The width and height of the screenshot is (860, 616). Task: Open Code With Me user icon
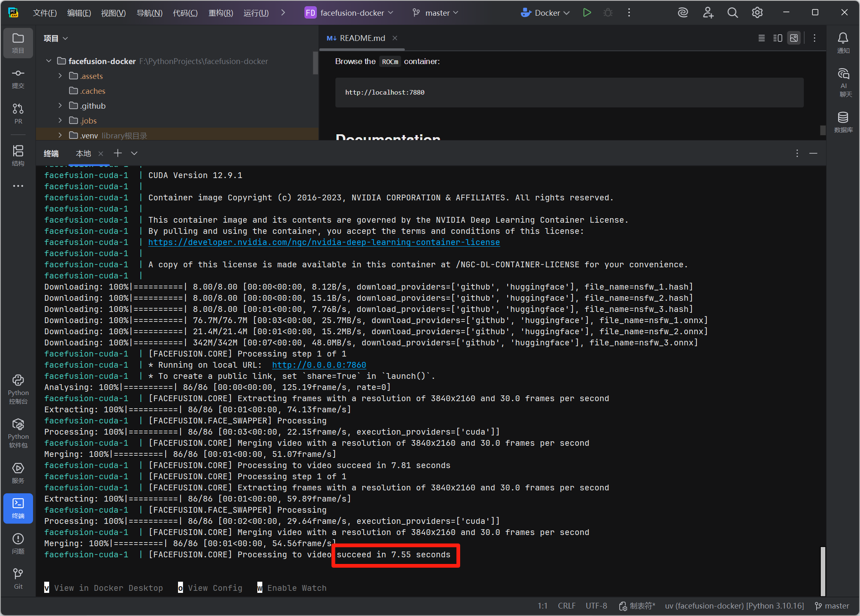(708, 13)
